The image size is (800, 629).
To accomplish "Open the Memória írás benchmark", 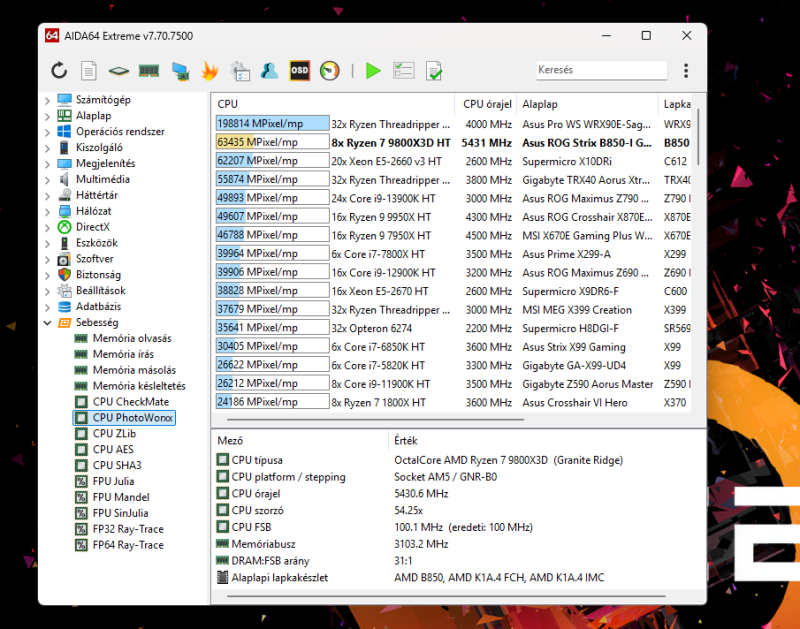I will [x=123, y=354].
